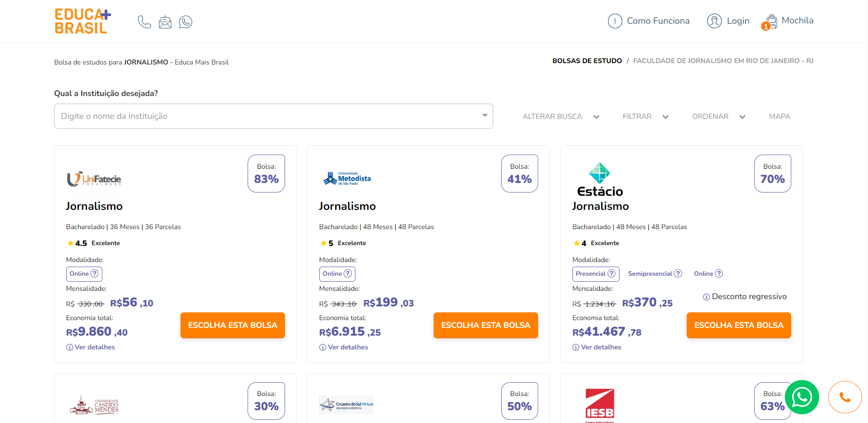Click the IESB institution logo
Viewport: 868px width, 423px height.
coord(600,405)
